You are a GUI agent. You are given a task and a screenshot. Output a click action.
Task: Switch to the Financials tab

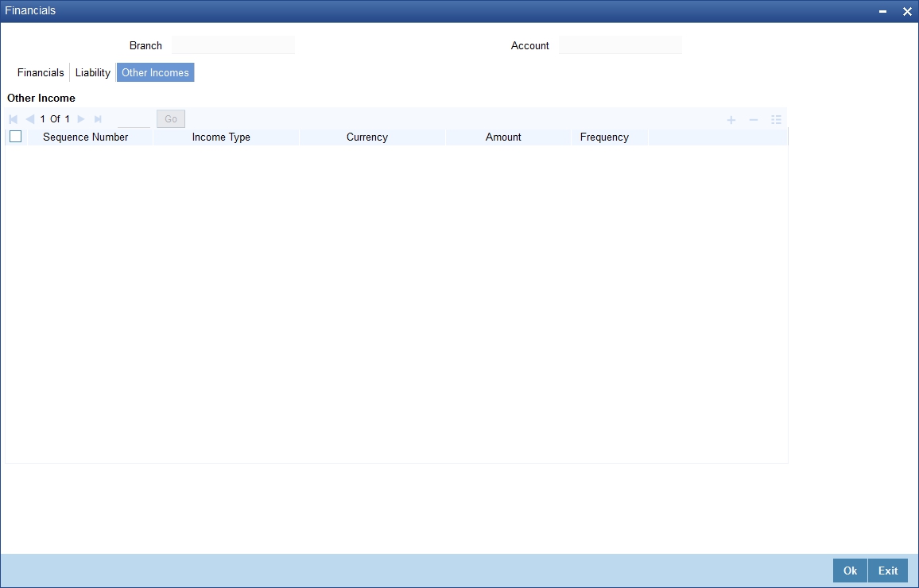pyautogui.click(x=41, y=72)
